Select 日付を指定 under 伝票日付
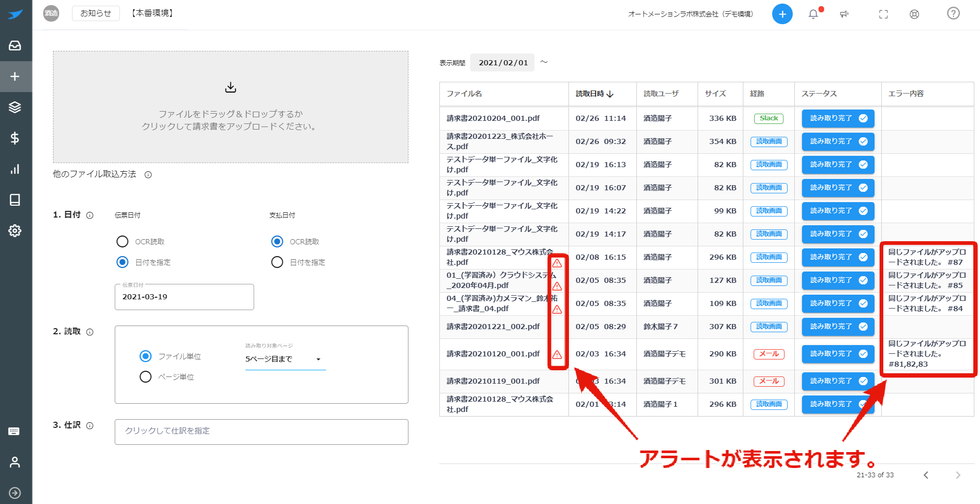The width and height of the screenshot is (980, 504). click(122, 262)
